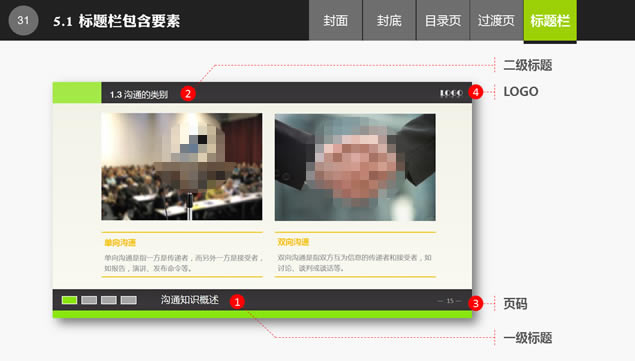Open the 封面 tab

335,20
